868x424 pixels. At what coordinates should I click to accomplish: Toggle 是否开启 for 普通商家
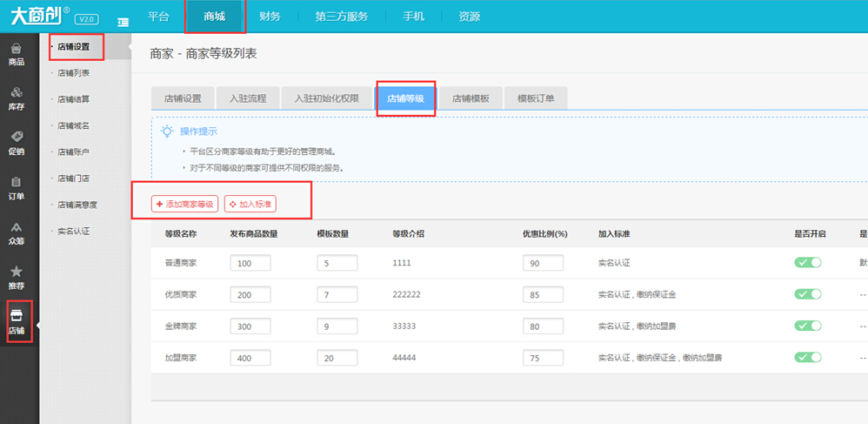pos(808,263)
